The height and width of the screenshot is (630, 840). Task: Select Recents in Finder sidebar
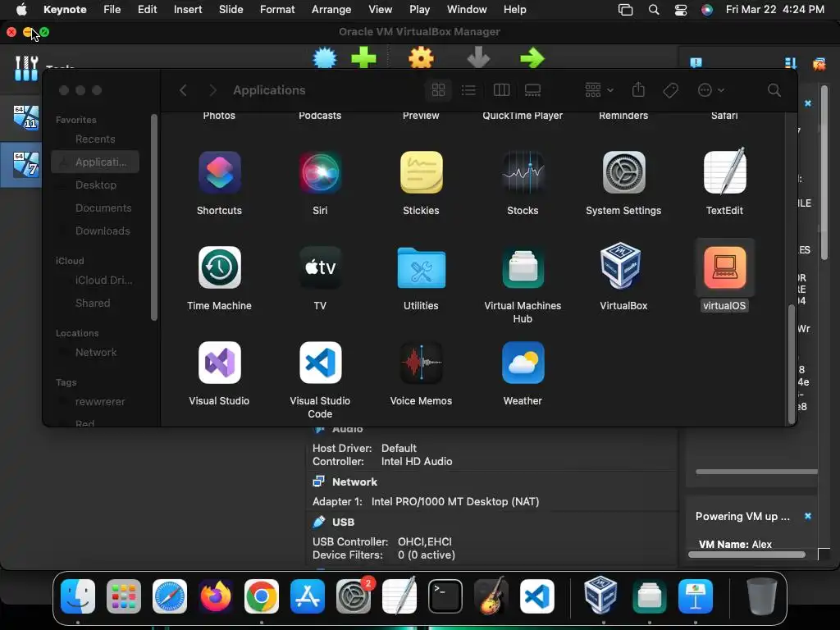click(95, 139)
